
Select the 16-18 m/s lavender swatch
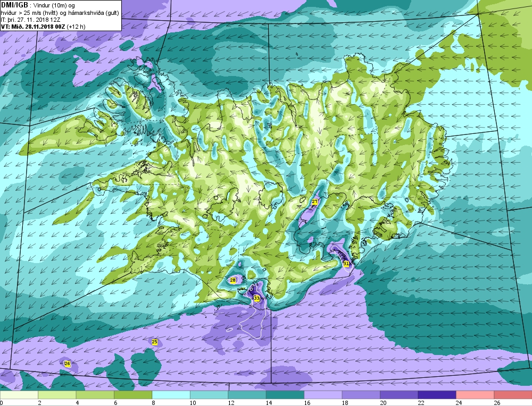[323, 395]
